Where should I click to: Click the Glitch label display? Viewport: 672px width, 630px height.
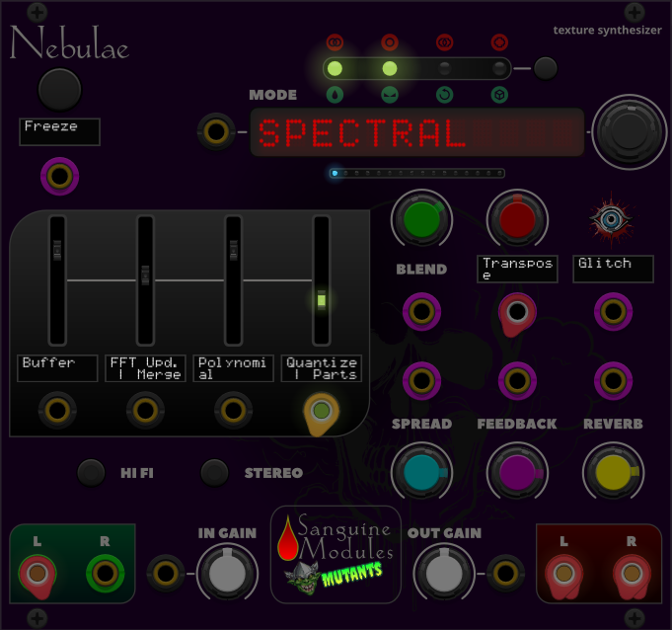pyautogui.click(x=613, y=269)
